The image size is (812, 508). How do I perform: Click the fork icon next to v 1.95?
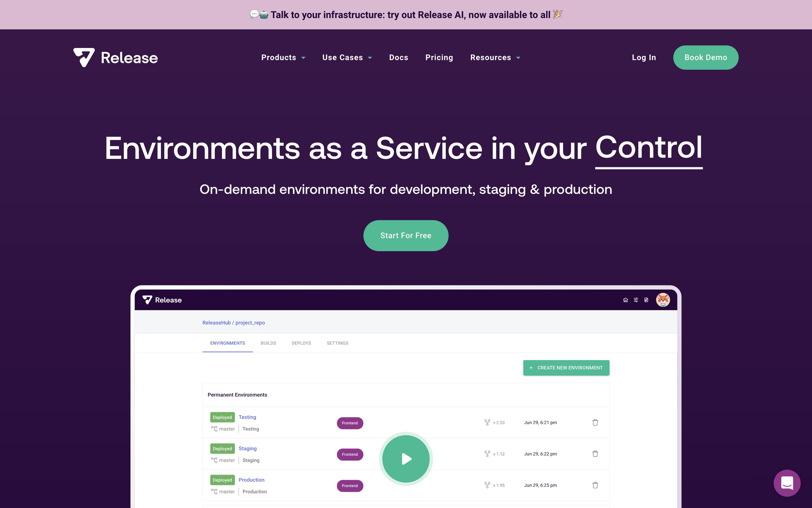pyautogui.click(x=487, y=485)
